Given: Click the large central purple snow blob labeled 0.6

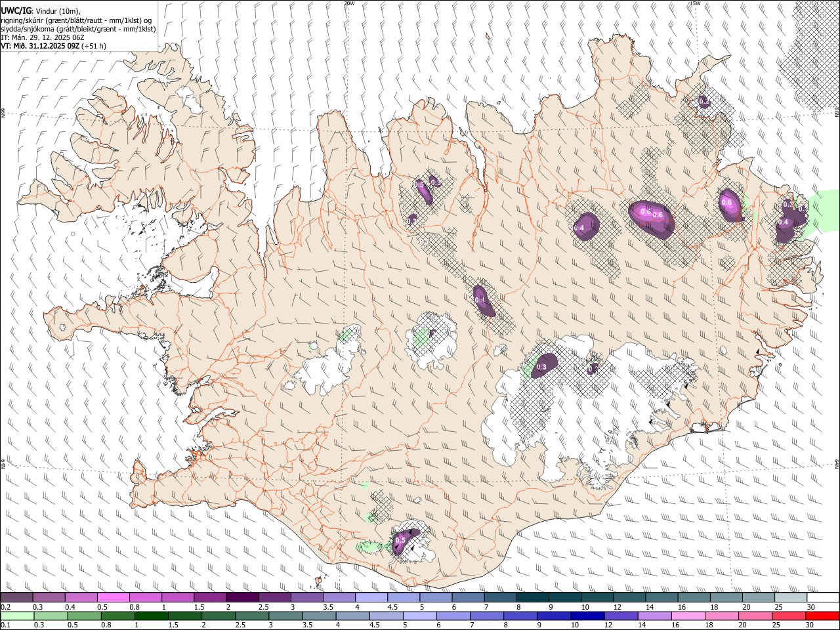Looking at the screenshot, I should click(x=652, y=219).
